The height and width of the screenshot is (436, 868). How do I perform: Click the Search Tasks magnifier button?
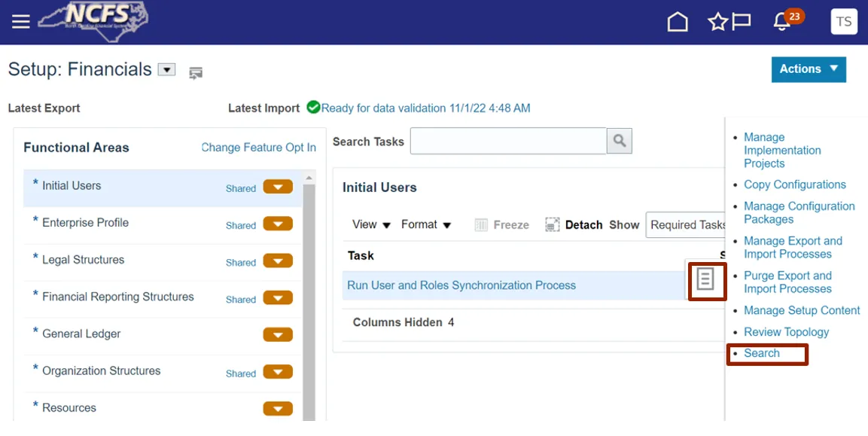coord(620,142)
